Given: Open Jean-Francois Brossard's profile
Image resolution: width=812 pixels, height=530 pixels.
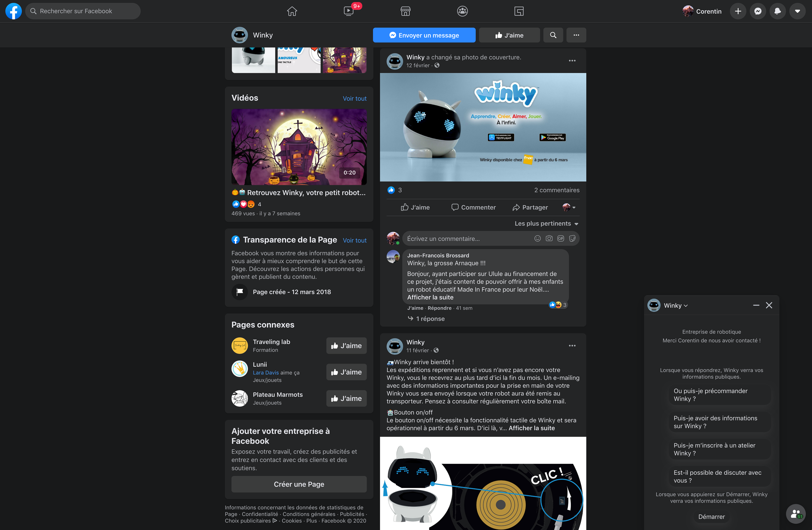Looking at the screenshot, I should [438, 255].
